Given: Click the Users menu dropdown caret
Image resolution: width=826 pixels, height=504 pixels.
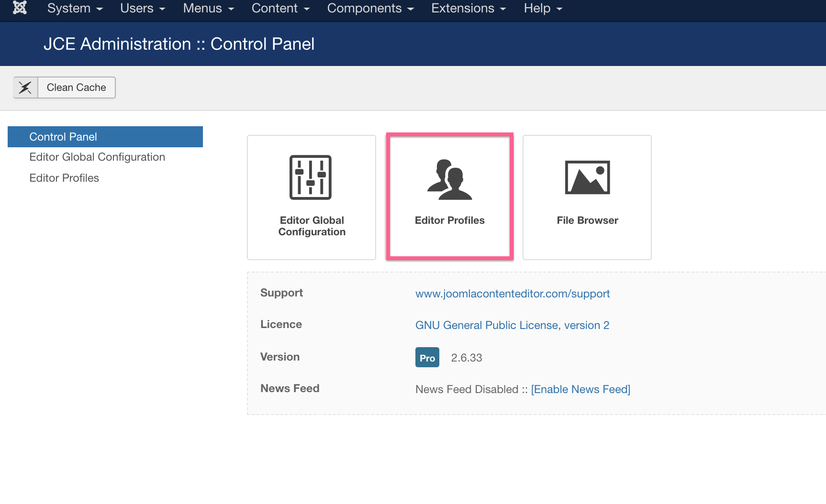Looking at the screenshot, I should [162, 9].
